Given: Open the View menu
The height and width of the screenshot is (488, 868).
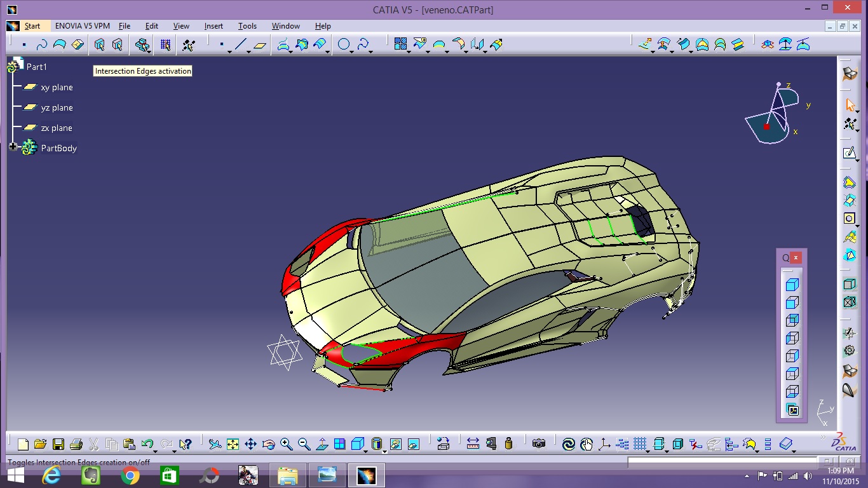Looking at the screenshot, I should tap(182, 26).
